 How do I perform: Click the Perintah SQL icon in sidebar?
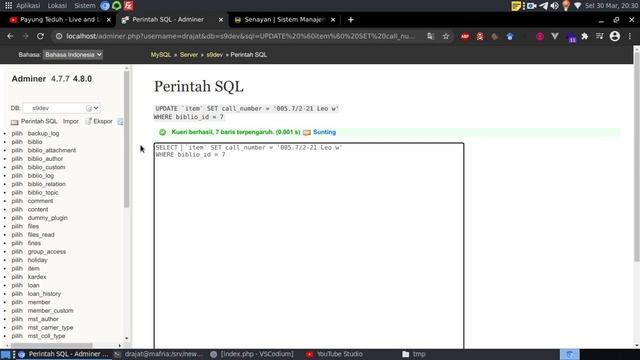tap(14, 122)
